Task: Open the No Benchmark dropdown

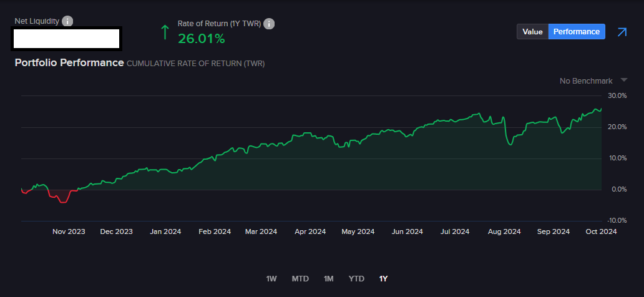Action: point(586,81)
